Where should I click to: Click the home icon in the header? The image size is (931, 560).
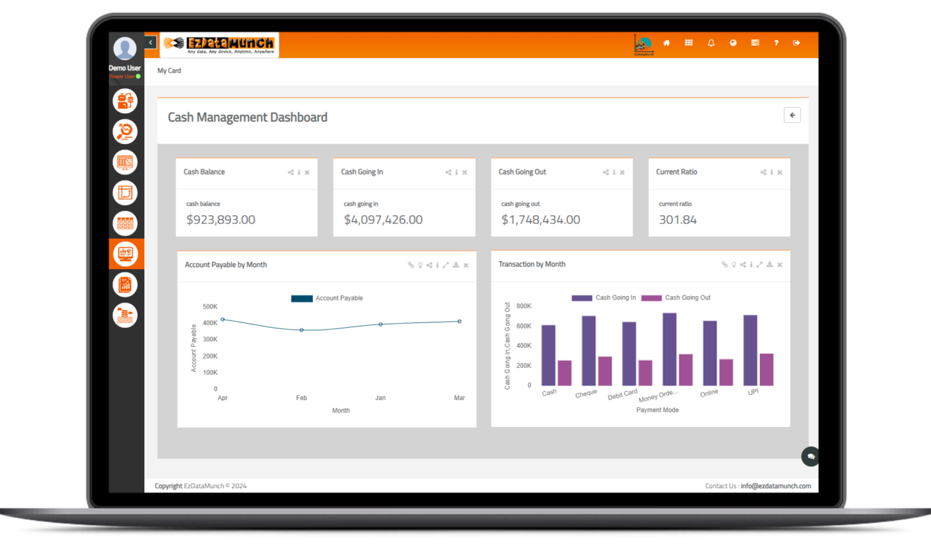tap(666, 43)
